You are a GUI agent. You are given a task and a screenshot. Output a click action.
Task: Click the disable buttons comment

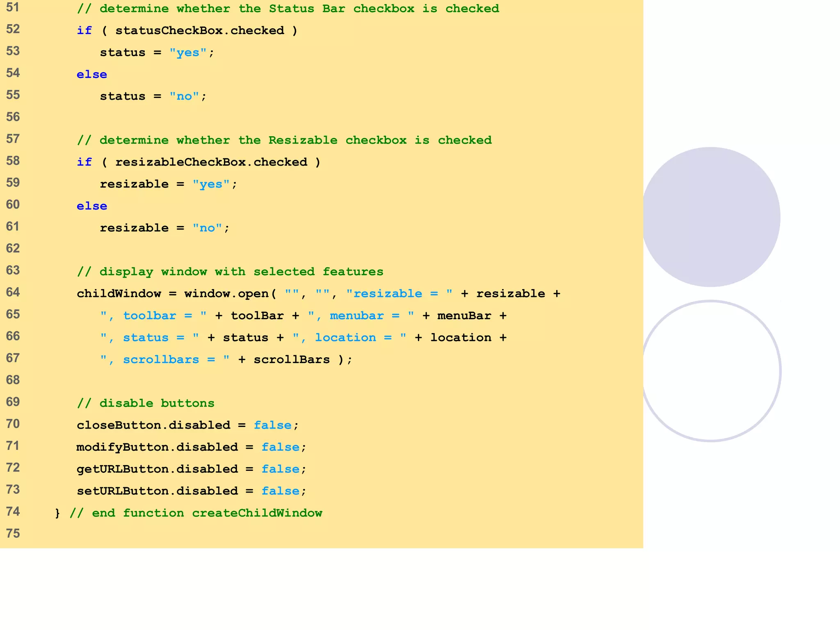(146, 403)
